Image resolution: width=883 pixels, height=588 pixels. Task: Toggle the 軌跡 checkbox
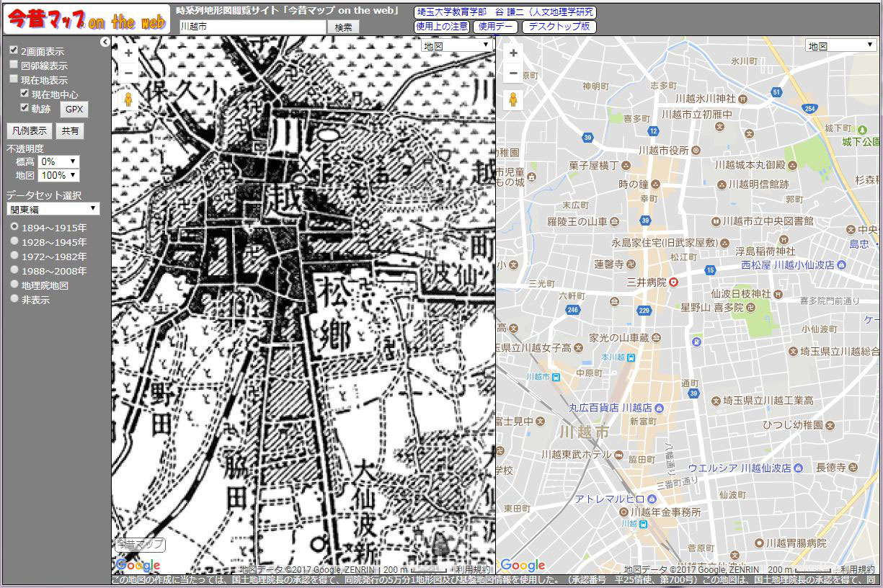coord(25,108)
